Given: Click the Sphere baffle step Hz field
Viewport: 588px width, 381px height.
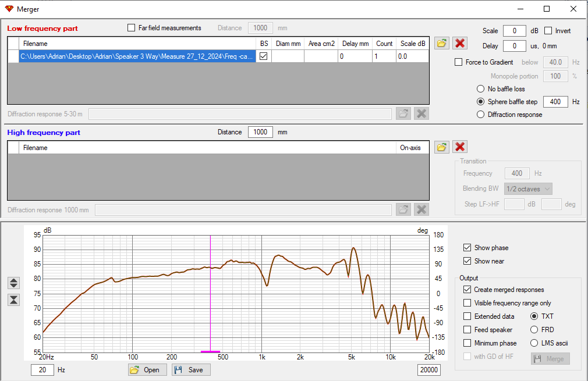Looking at the screenshot, I should coord(555,102).
